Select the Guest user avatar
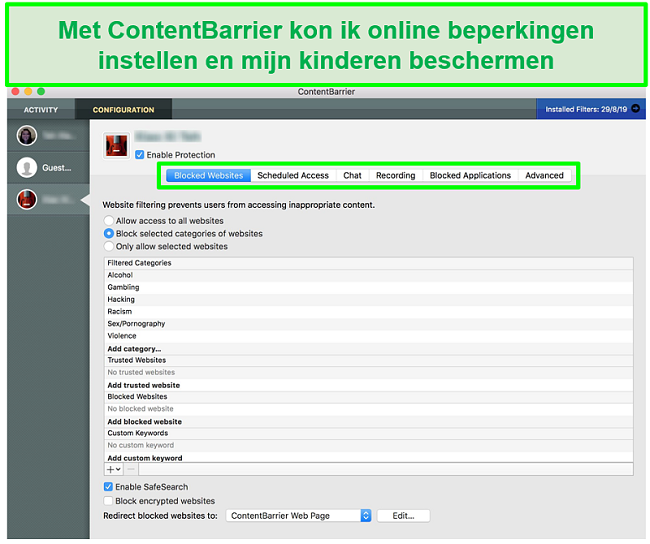Viewport: 650px width, 544px height. (x=27, y=168)
